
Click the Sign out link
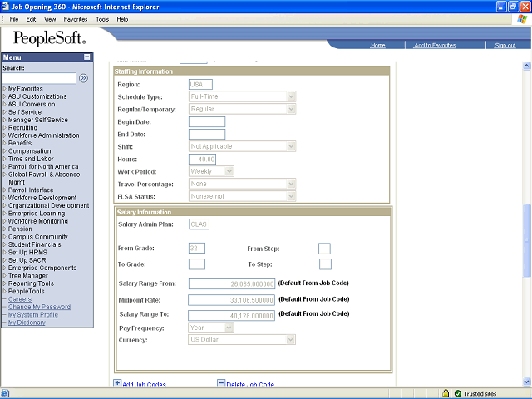(x=505, y=45)
